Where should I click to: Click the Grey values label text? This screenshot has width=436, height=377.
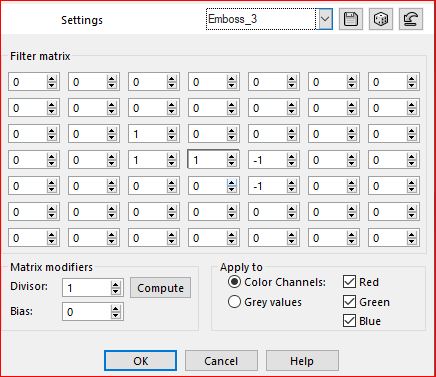coord(273,302)
